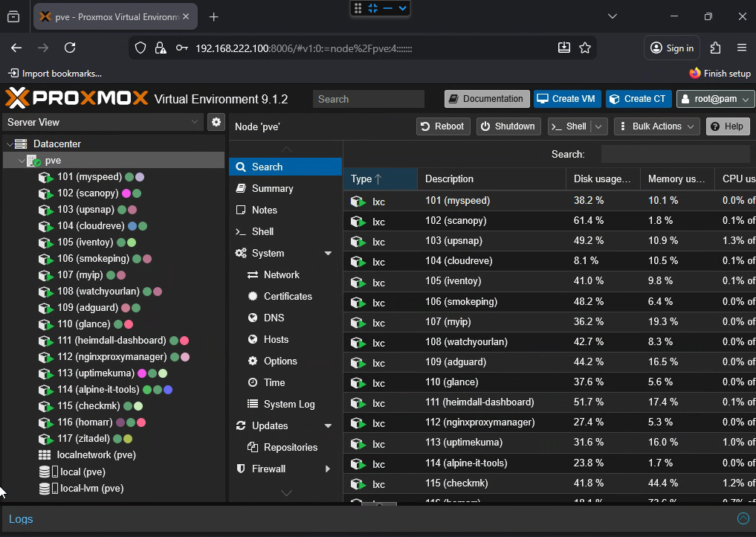
Task: Sort by the Type column header
Action: click(x=380, y=179)
